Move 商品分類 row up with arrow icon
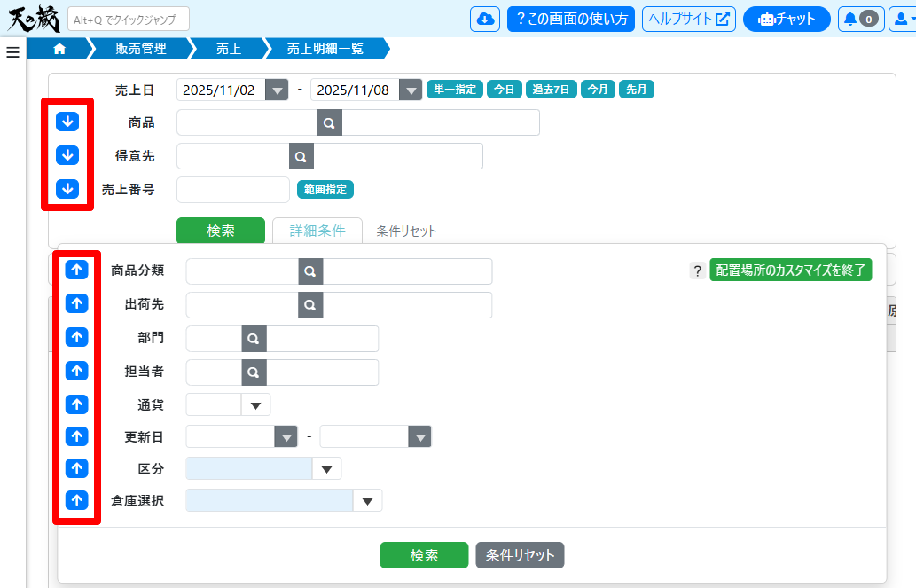Screen dimensions: 916x588 pos(77,270)
